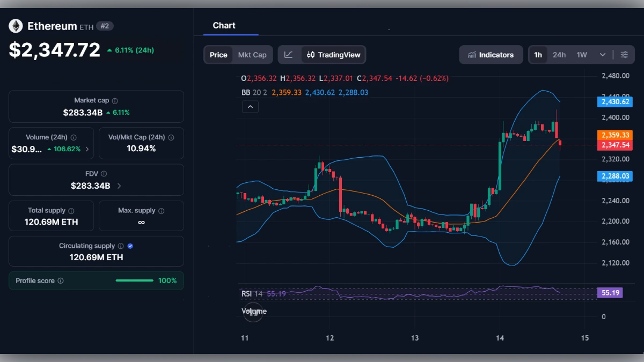
Task: Click the Market cap info icon
Action: tap(115, 100)
